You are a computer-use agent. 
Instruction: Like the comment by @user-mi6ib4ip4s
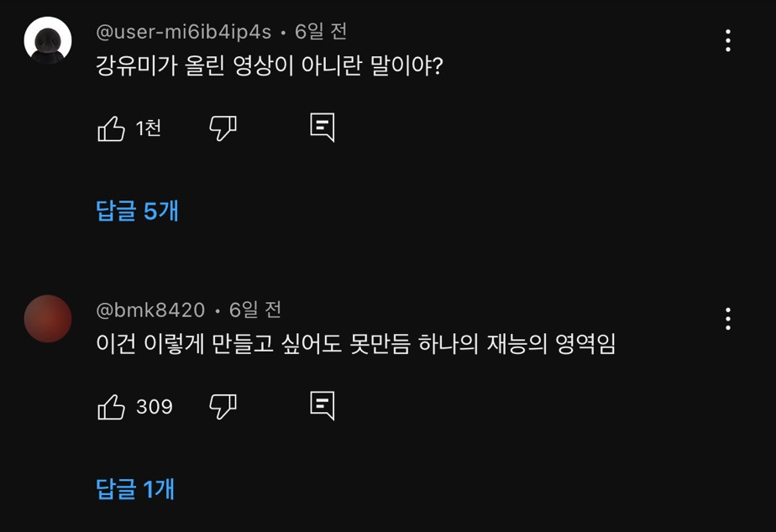[x=111, y=128]
